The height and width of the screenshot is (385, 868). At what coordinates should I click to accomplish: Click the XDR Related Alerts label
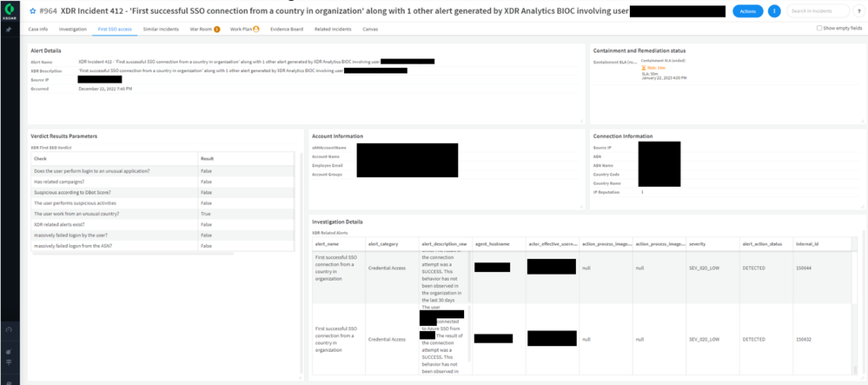(330, 233)
